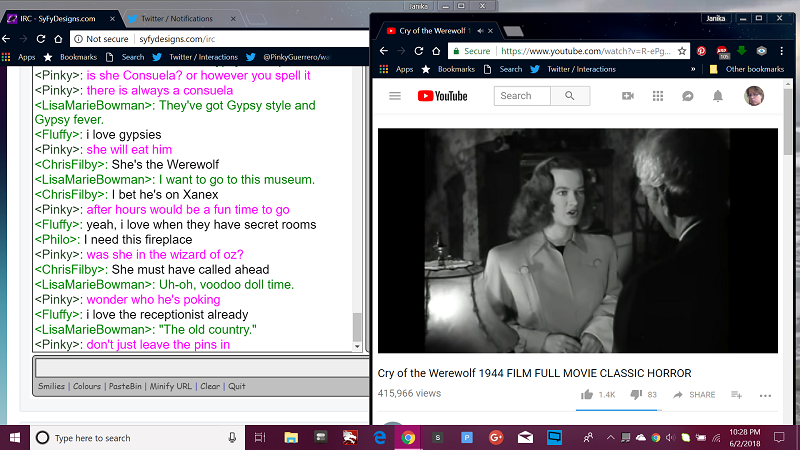Open YouTube notifications bell
This screenshot has height=450, width=800.
[718, 96]
